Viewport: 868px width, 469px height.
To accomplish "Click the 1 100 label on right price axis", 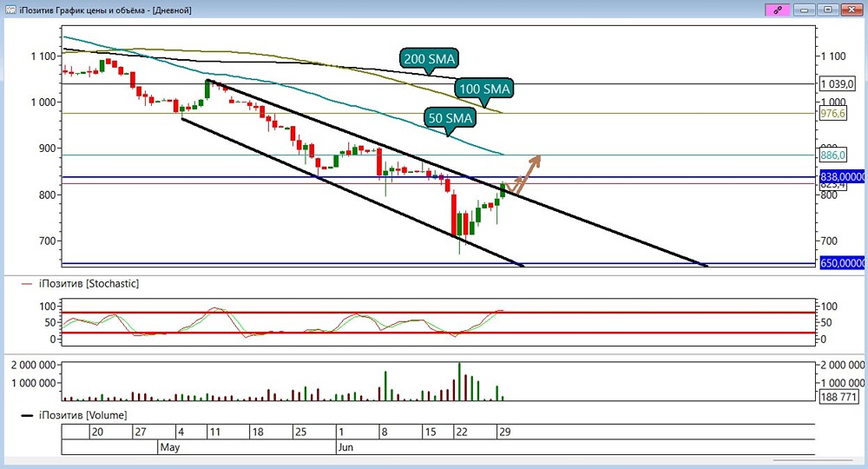I will (833, 56).
